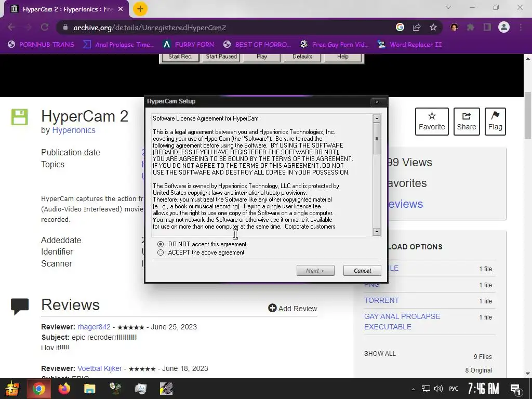
Task: Click SHOW ALL download files
Action: pos(380,353)
